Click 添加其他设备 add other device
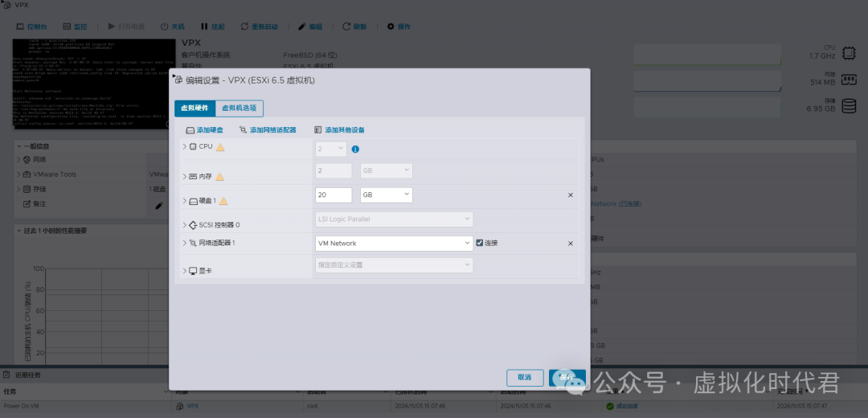 339,130
